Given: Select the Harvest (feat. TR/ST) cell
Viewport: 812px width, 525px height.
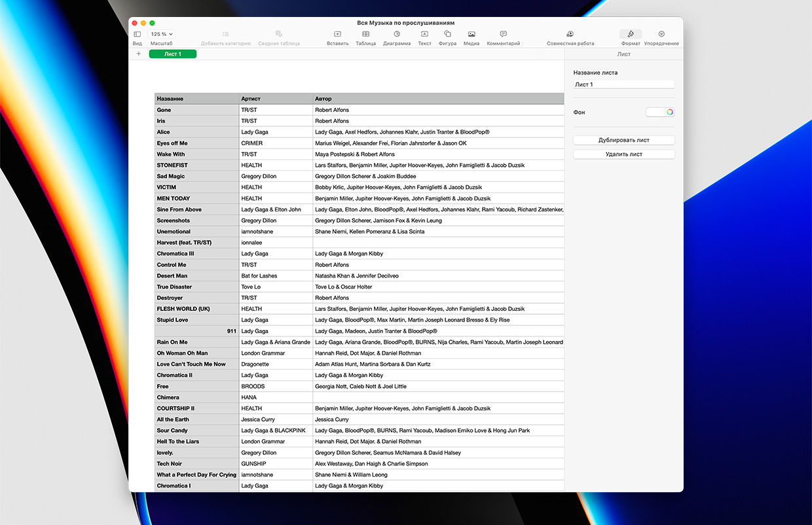Looking at the screenshot, I should click(196, 243).
